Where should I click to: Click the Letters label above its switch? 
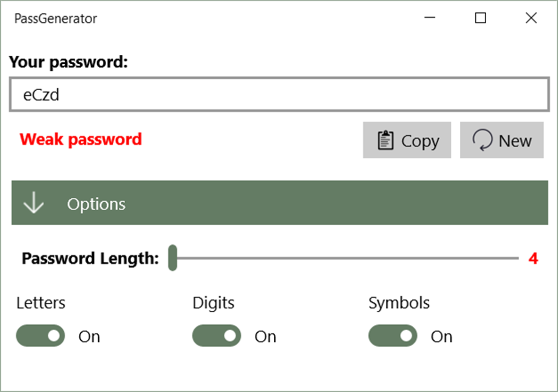pos(40,302)
